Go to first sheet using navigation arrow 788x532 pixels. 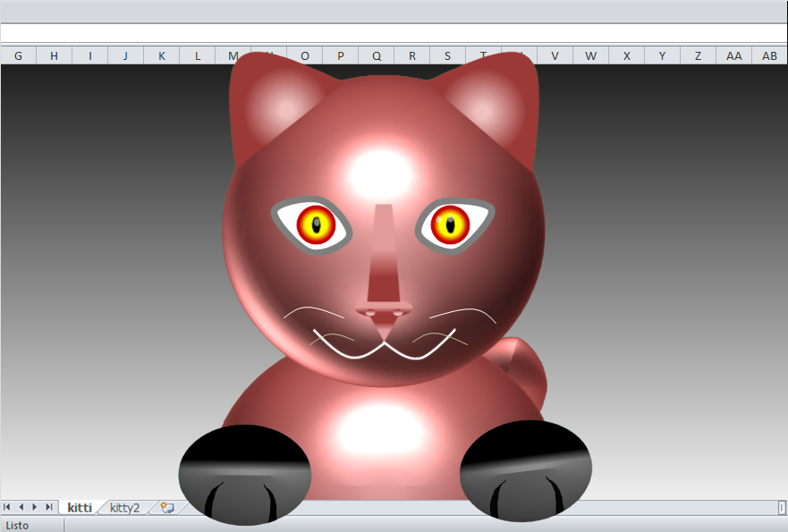pos(7,507)
